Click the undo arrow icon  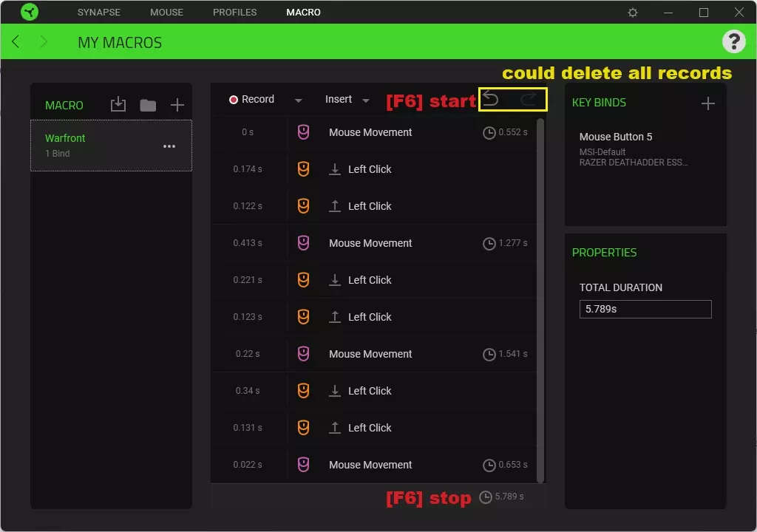coord(491,99)
